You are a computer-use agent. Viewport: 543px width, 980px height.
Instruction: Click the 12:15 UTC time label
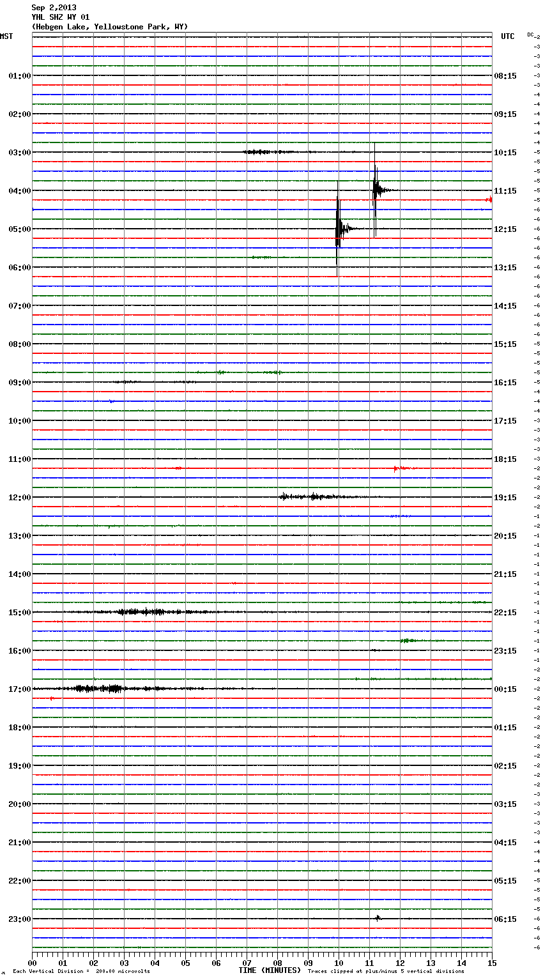click(x=505, y=229)
